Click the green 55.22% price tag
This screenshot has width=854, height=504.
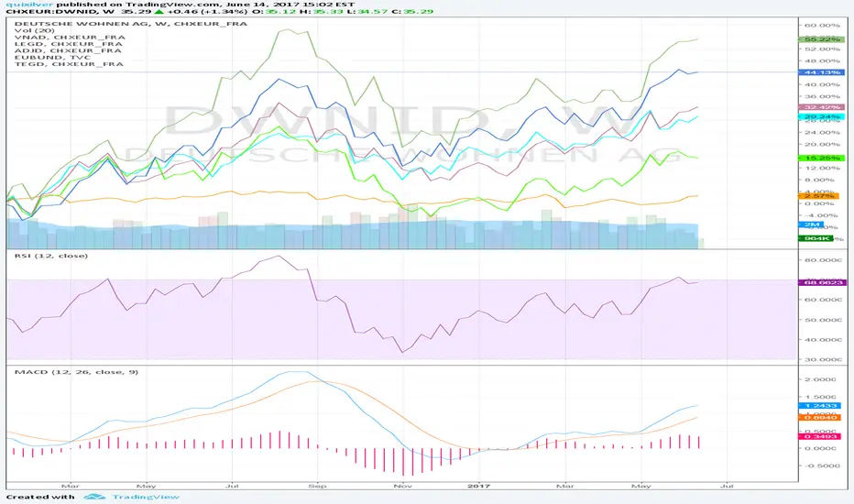click(x=821, y=39)
